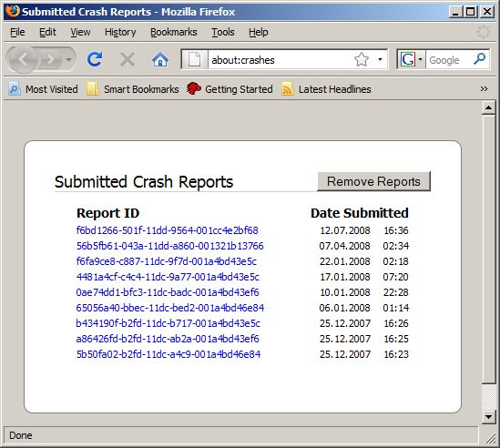This screenshot has width=500, height=448.
Task: Open the Bookmarks menu
Action: pyautogui.click(x=173, y=32)
